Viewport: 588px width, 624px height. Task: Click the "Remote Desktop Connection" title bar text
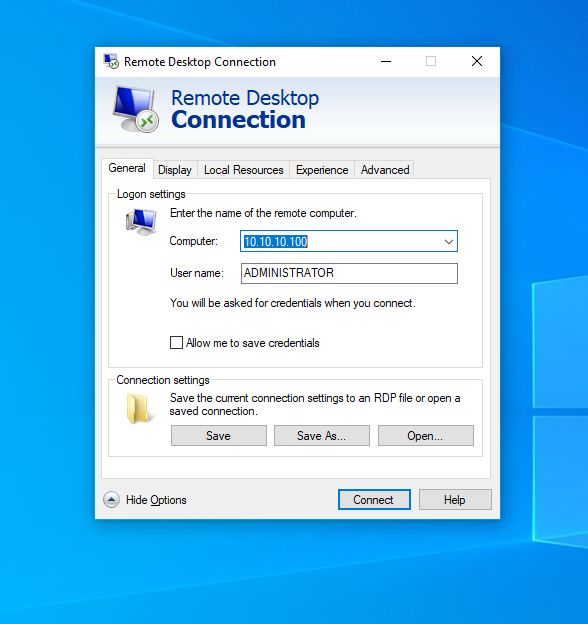pos(200,62)
